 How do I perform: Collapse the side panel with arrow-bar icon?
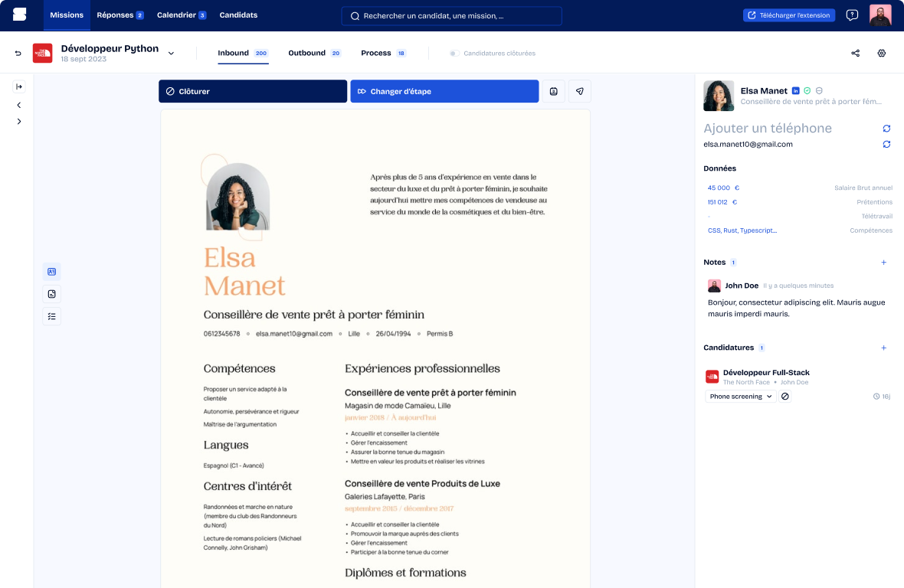pos(19,87)
